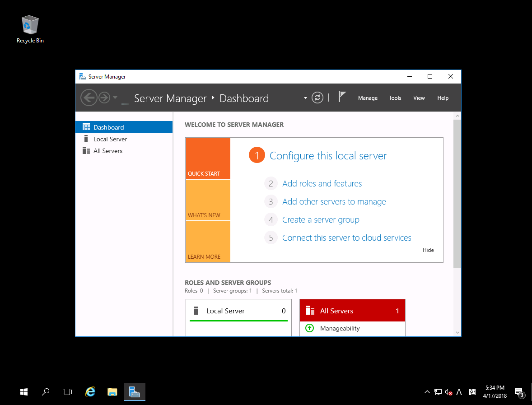Open Task View from the taskbar
The width and height of the screenshot is (532, 405).
(67, 392)
